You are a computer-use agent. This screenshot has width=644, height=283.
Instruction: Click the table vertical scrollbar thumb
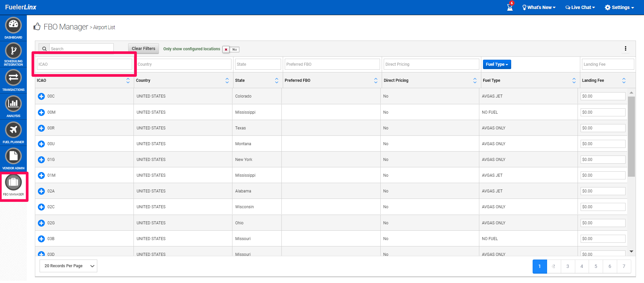(631, 136)
